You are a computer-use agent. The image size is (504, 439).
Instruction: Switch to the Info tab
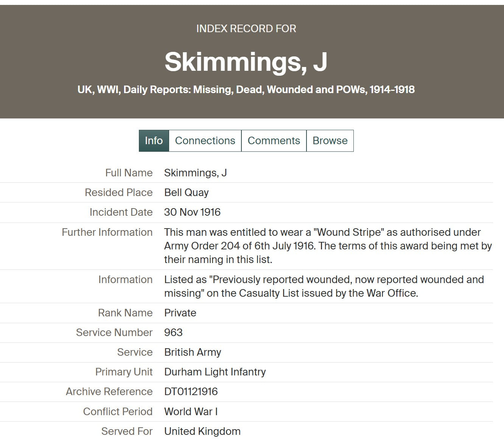pos(154,141)
